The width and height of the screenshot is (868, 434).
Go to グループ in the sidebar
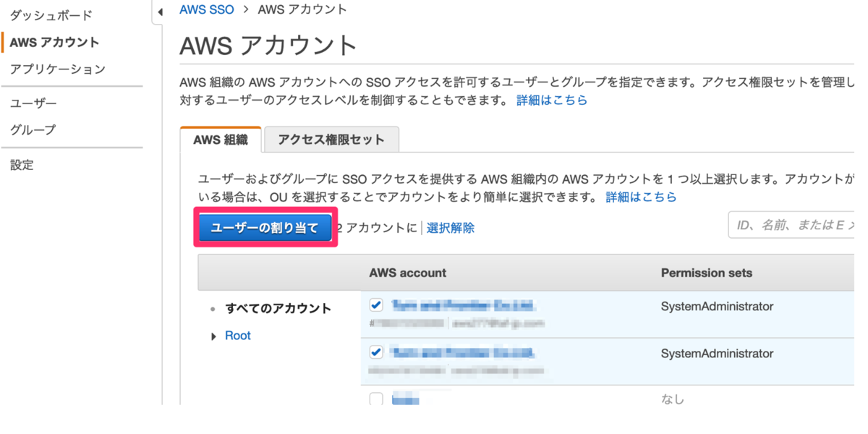tap(33, 129)
